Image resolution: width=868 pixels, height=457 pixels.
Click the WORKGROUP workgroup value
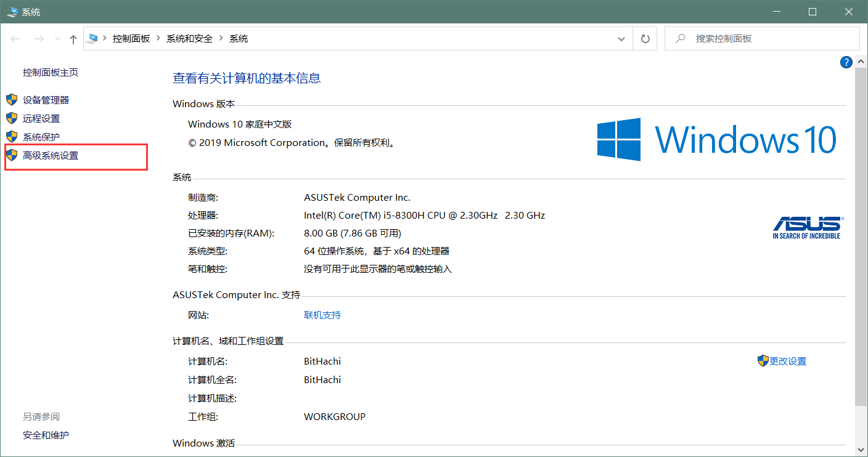335,416
